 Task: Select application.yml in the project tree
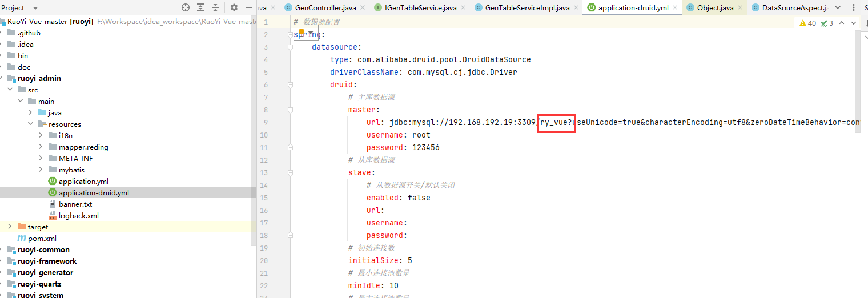83,181
